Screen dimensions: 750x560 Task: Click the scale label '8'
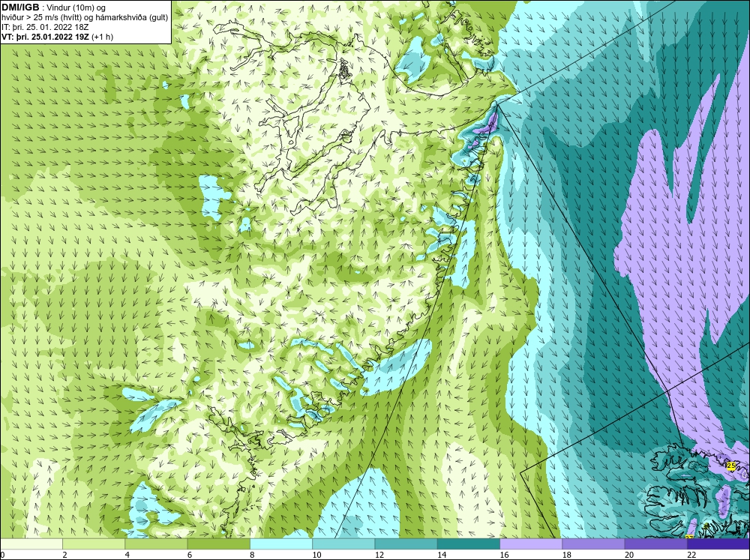coord(252,555)
